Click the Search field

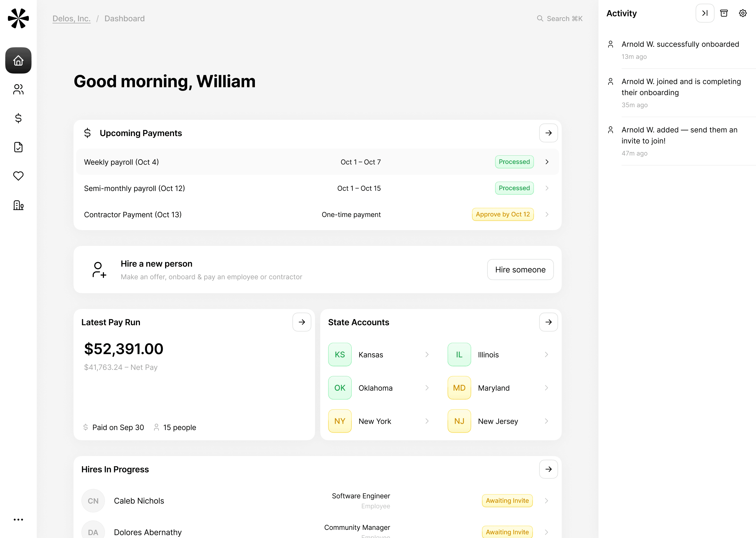560,19
